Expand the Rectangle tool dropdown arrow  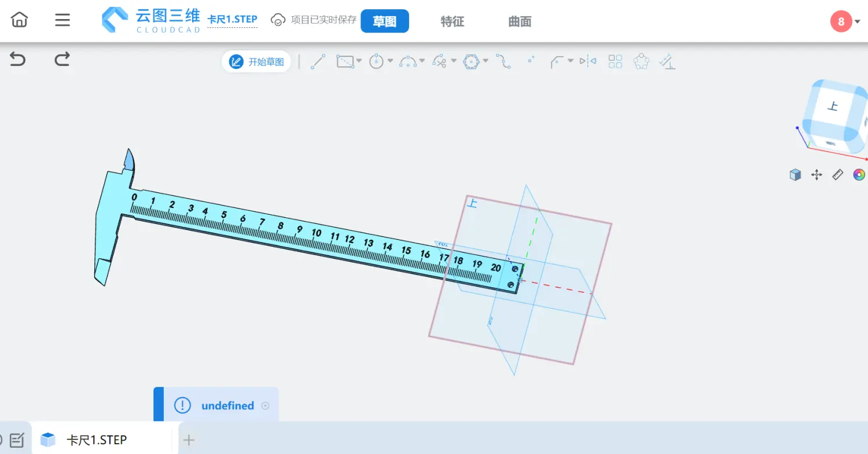click(x=359, y=61)
